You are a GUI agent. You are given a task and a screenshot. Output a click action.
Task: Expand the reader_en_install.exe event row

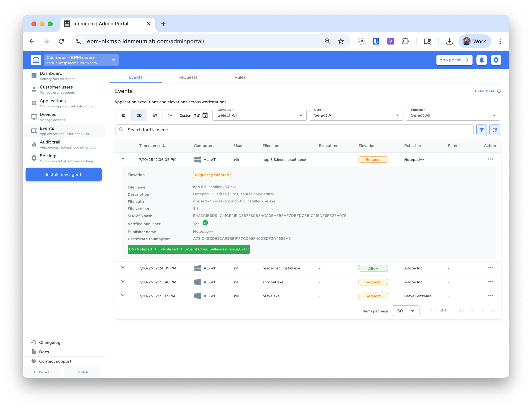pyautogui.click(x=123, y=267)
